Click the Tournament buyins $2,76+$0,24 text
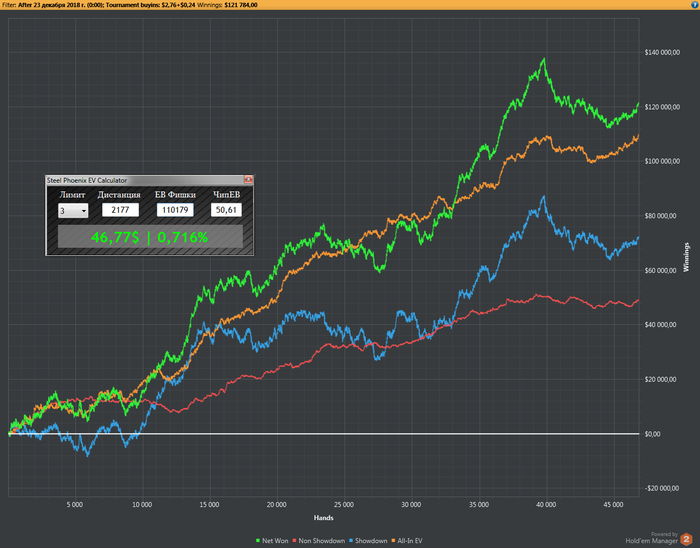This screenshot has width=700, height=548. coord(150,5)
